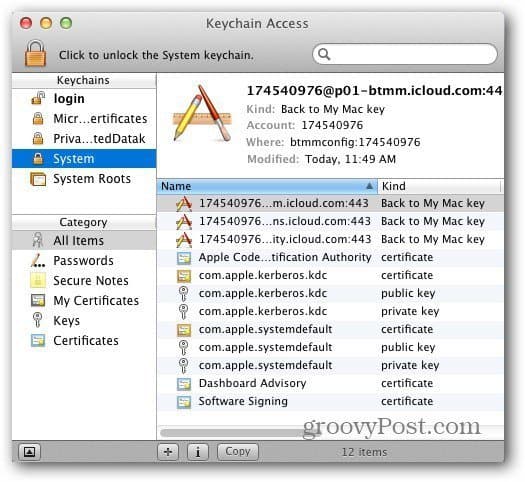Click the System Roots folder icon
The image size is (525, 482).
pyautogui.click(x=38, y=179)
